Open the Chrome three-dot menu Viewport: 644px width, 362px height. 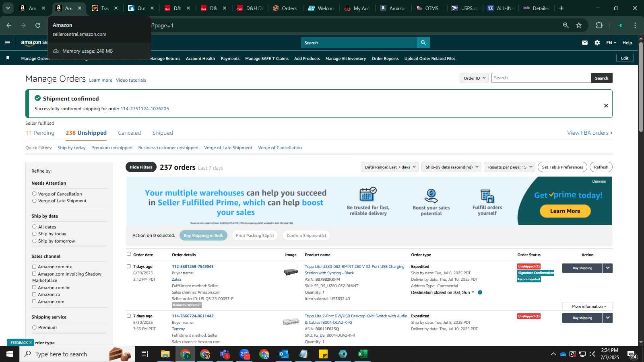click(x=635, y=25)
